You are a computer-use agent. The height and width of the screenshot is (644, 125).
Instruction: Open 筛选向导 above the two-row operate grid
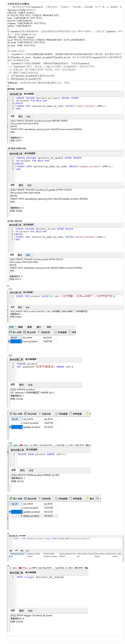[x=44, y=414]
